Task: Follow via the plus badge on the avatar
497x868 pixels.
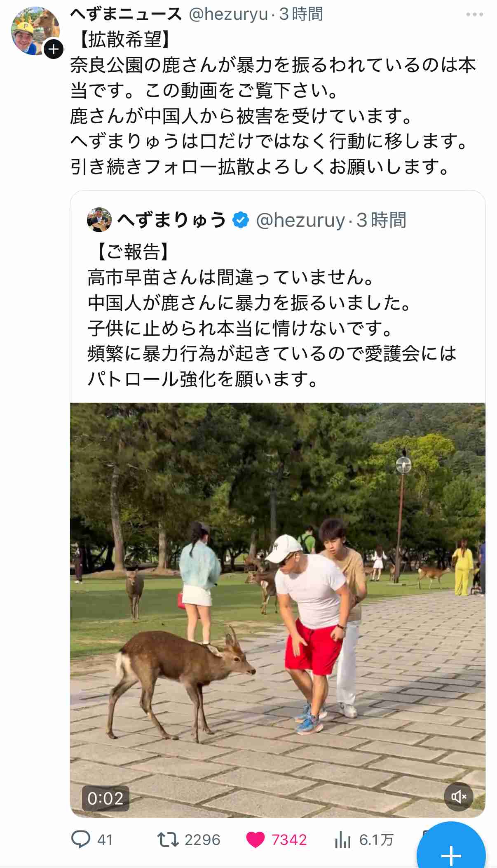Action: point(54,49)
